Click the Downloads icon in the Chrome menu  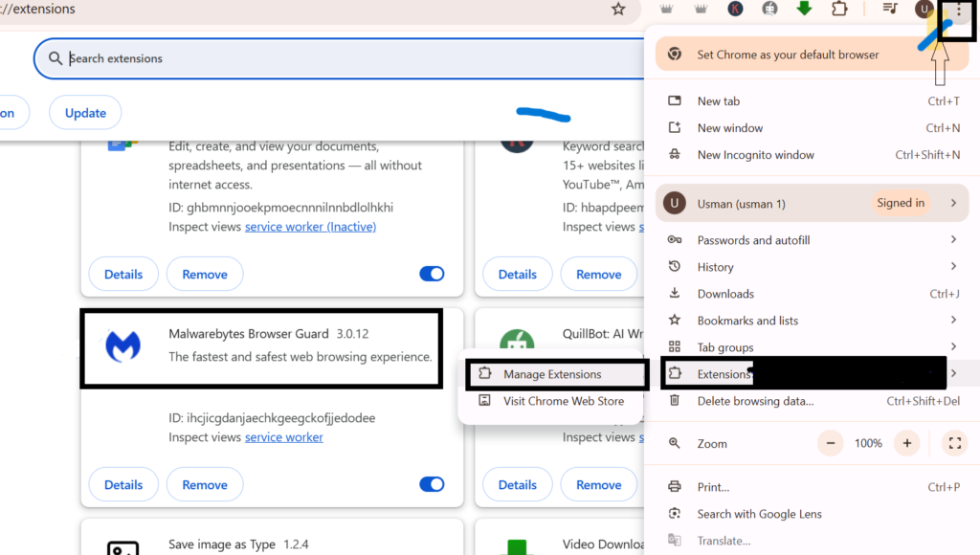coord(675,293)
